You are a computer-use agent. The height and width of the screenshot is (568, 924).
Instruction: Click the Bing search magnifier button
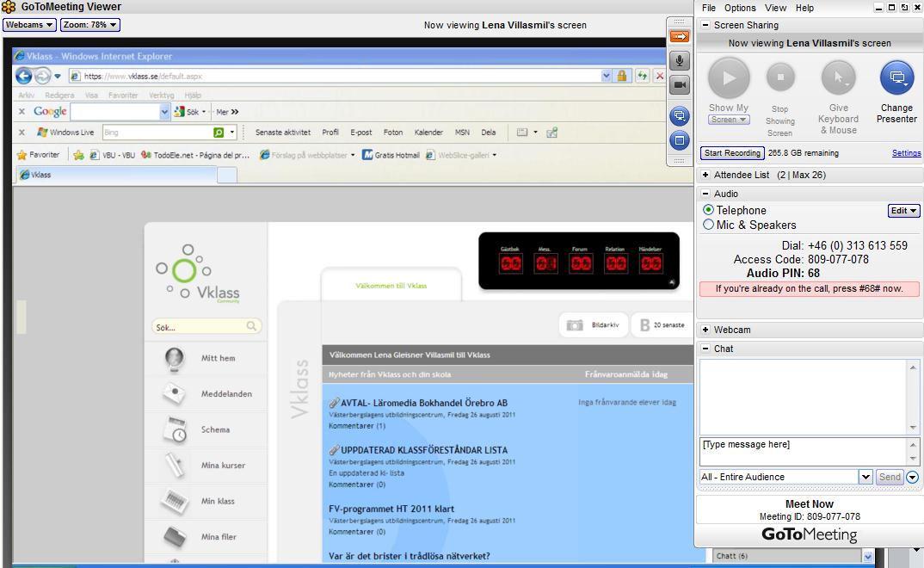[219, 133]
